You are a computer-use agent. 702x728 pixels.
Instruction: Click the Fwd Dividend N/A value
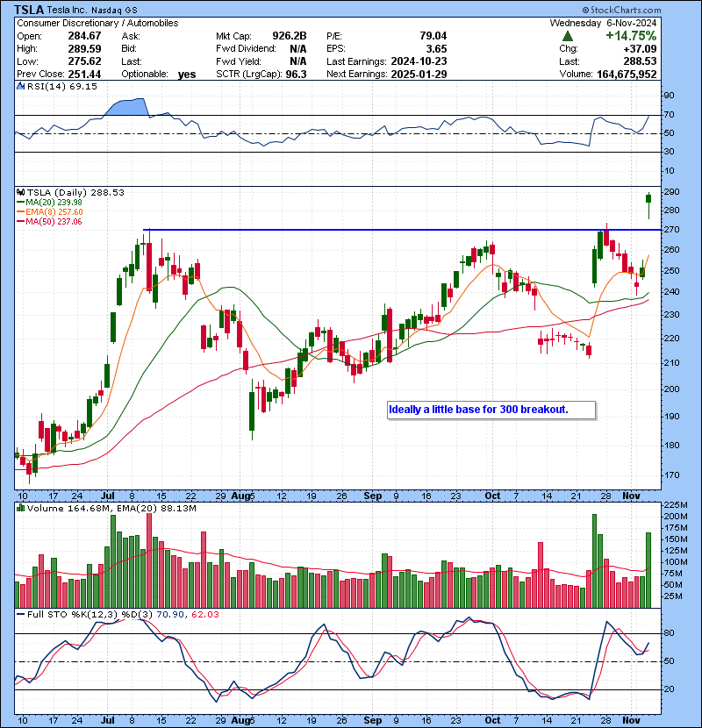(x=297, y=49)
